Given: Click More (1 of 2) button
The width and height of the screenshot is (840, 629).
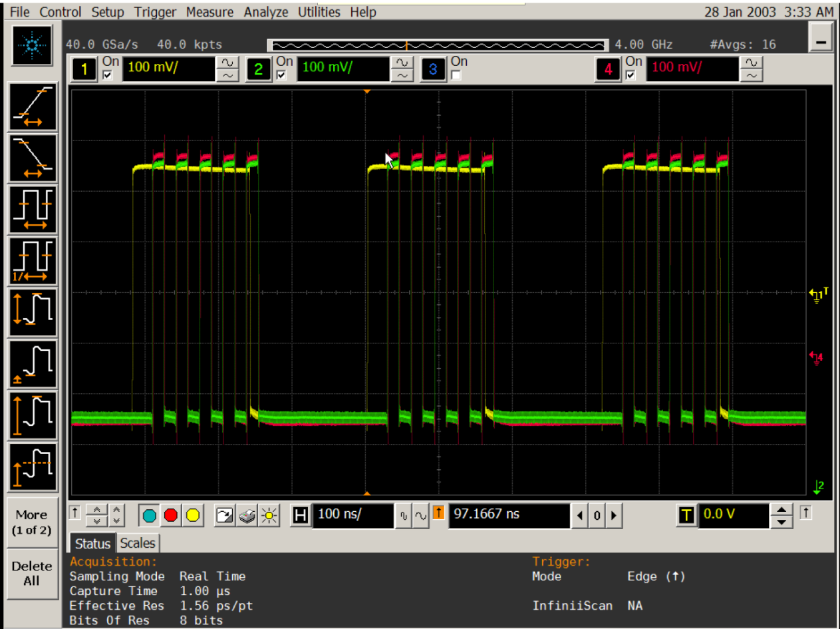Looking at the screenshot, I should click(32, 522).
